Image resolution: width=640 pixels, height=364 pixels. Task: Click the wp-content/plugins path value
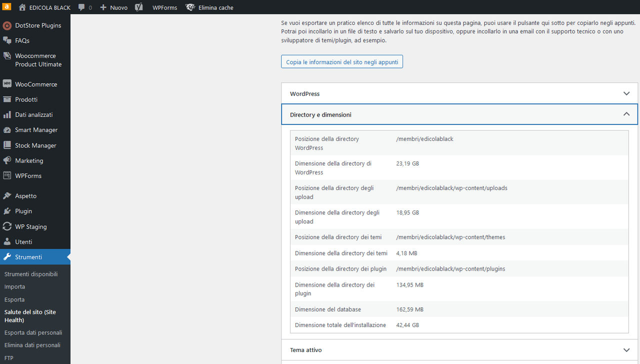[450, 269]
